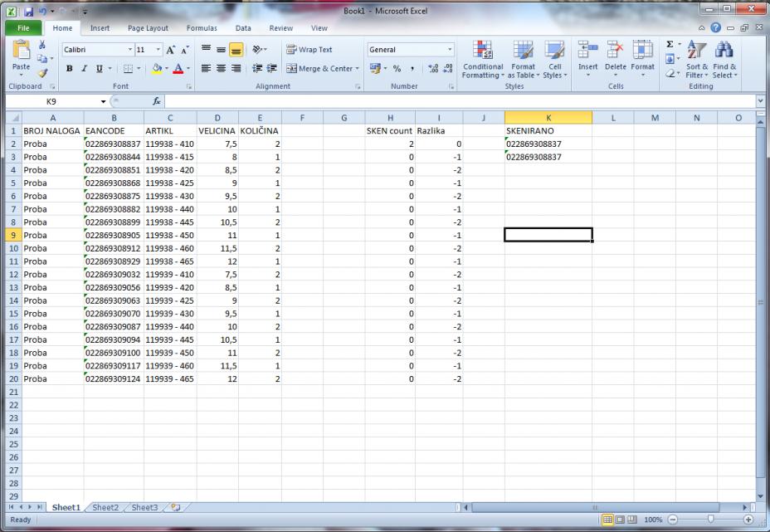Image resolution: width=770 pixels, height=532 pixels.
Task: Open the Borders dropdown arrow
Action: [139, 68]
